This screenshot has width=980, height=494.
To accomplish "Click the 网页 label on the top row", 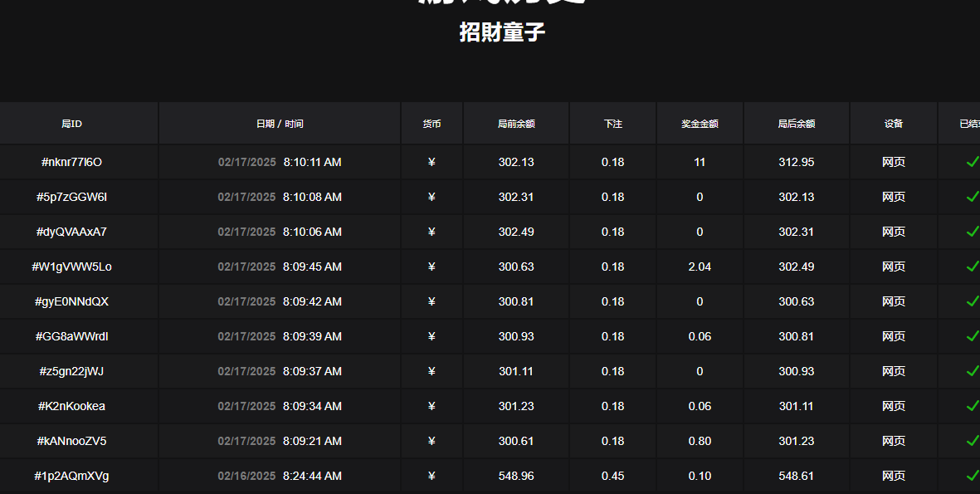I will [894, 162].
